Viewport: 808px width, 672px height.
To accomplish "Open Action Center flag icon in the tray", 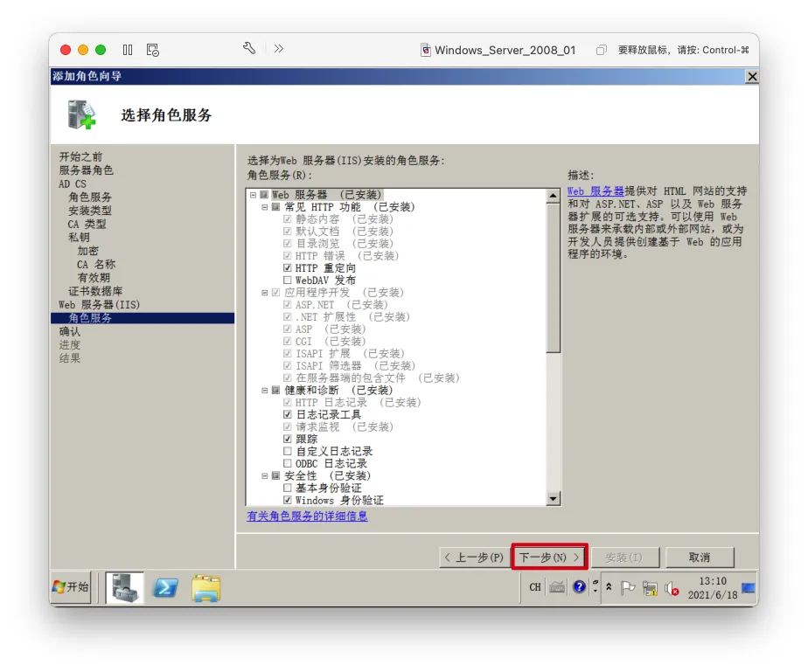I will (627, 587).
